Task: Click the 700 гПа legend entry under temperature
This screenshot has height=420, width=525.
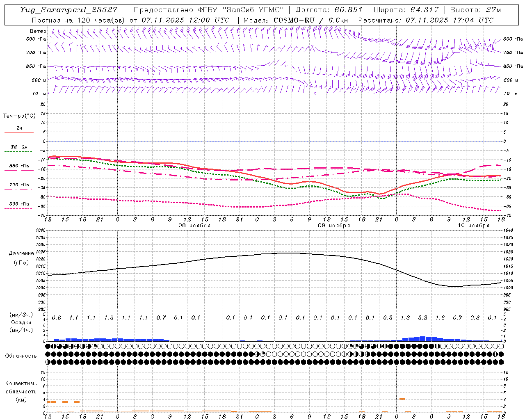Action: pyautogui.click(x=19, y=185)
